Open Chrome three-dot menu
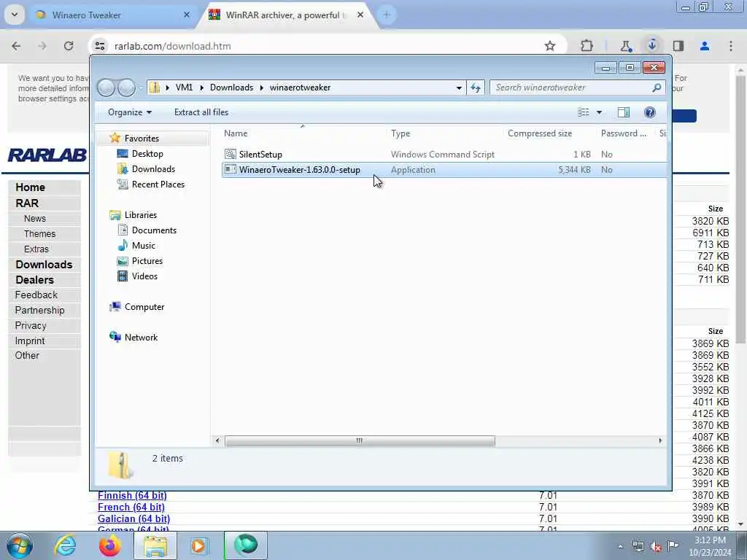747x560 pixels. point(731,46)
